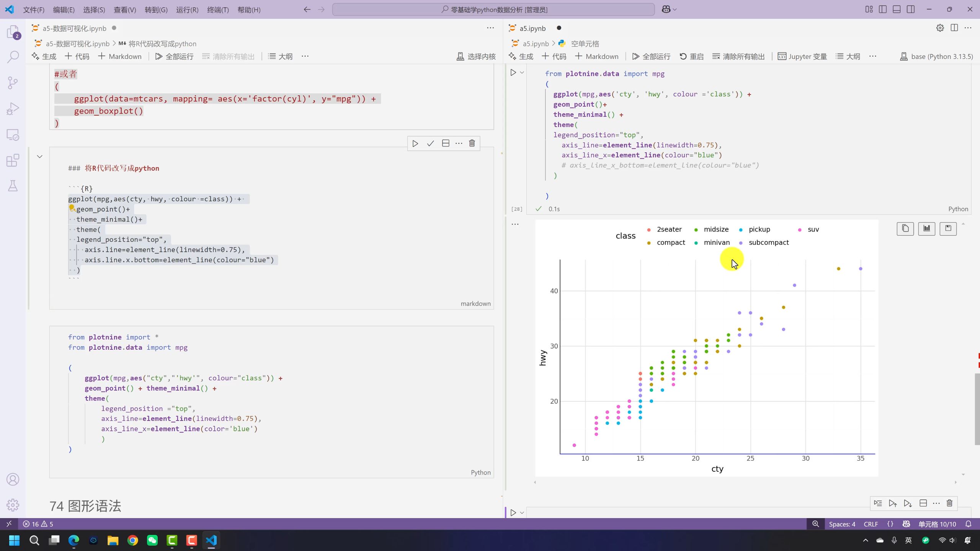Delete the markdown cell with trash icon
The height and width of the screenshot is (551, 980).
[x=472, y=143]
